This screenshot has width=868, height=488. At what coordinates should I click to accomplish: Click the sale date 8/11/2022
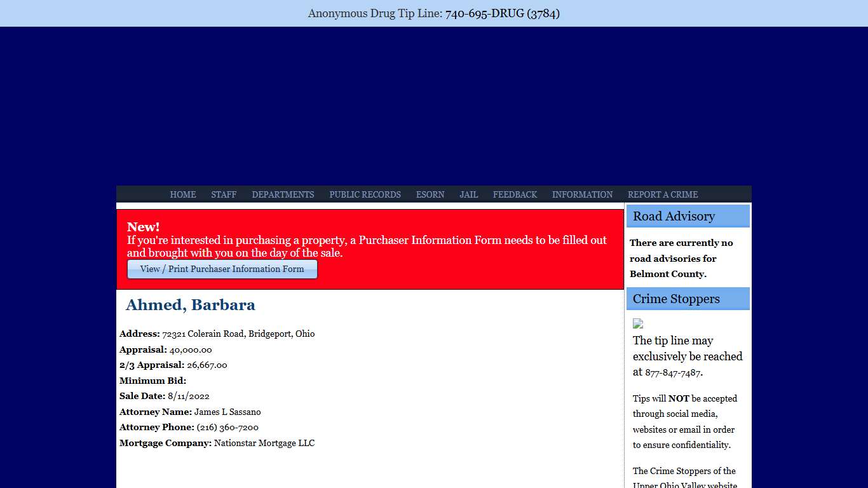188,396
